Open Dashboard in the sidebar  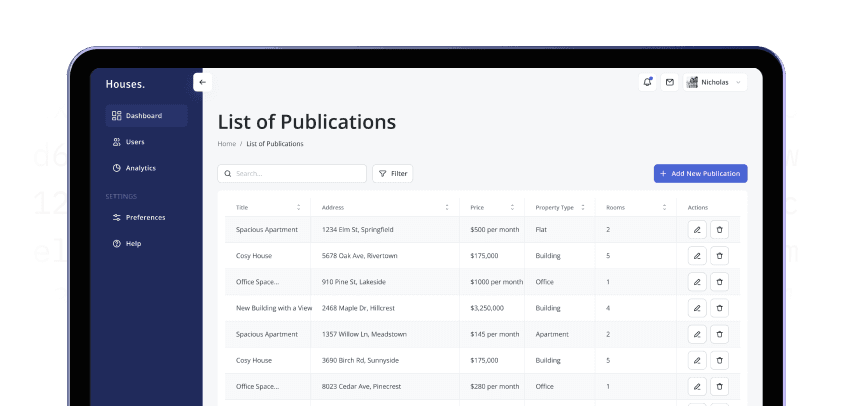click(x=147, y=116)
